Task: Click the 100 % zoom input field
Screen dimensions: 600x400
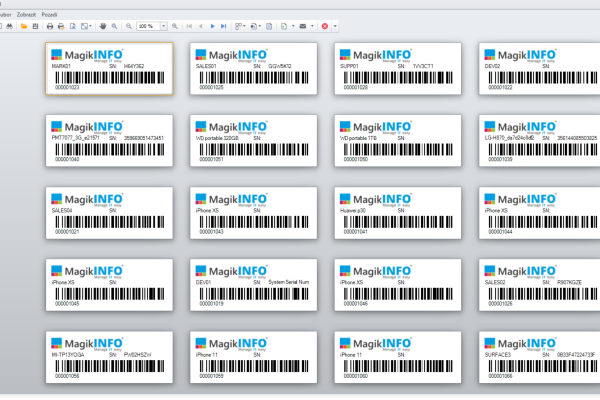Action: [x=148, y=26]
